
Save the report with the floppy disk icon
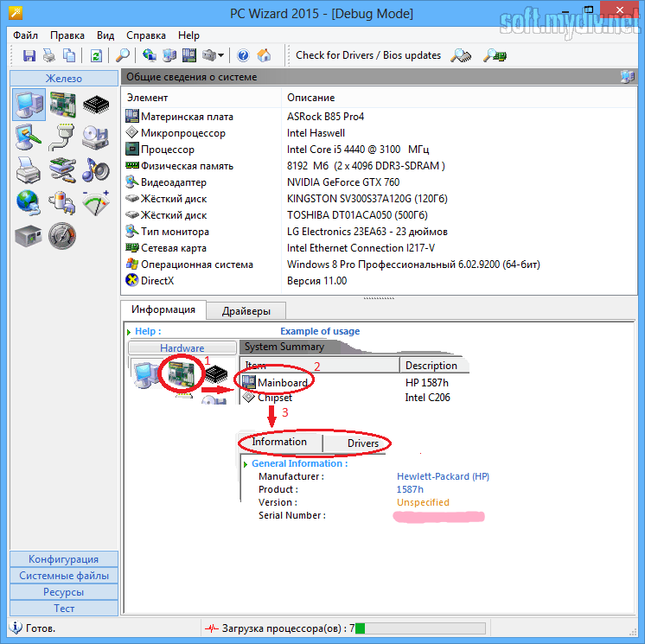[x=29, y=55]
